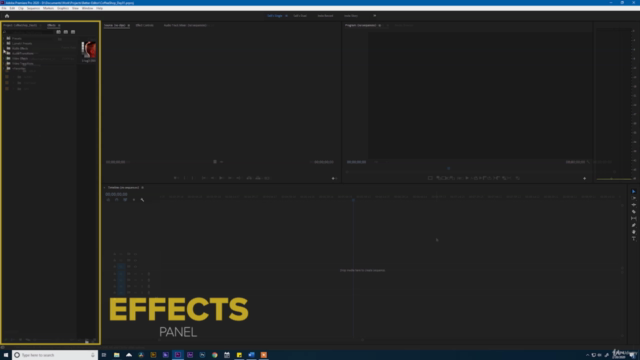Viewport: 640px width, 360px height.
Task: Open Windows Start menu
Action: [x=6, y=355]
